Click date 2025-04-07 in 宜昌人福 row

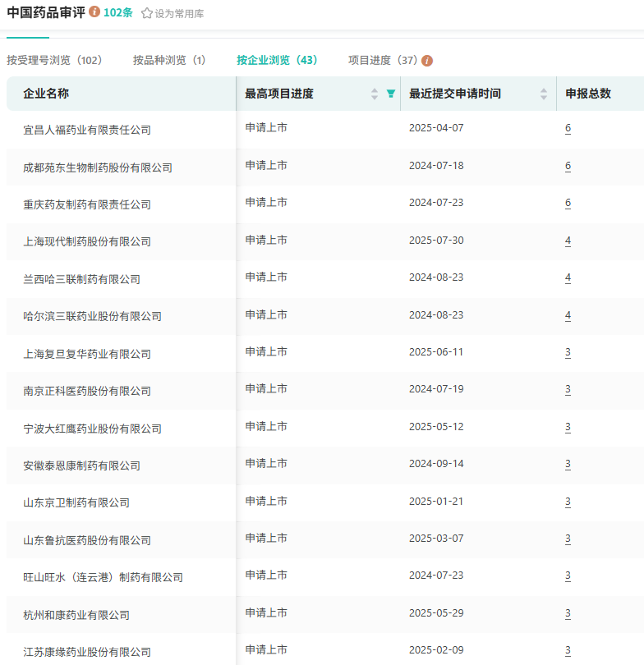click(x=436, y=127)
